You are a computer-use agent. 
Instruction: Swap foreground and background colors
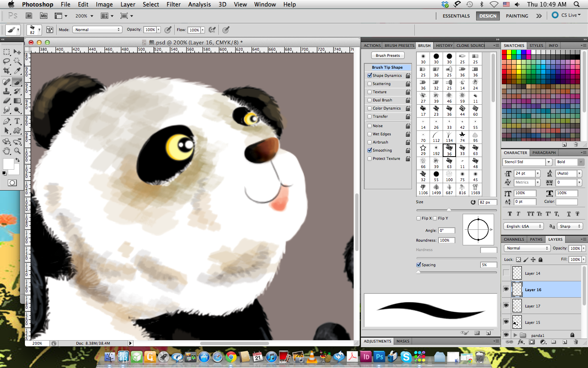pyautogui.click(x=18, y=160)
